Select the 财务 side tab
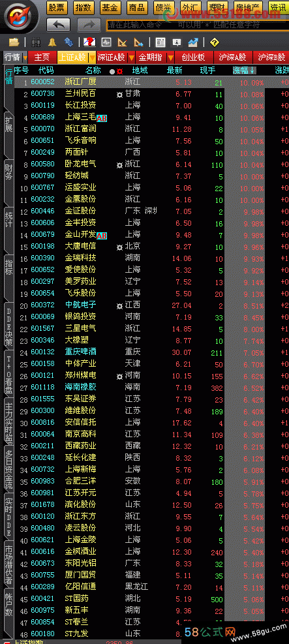Screen dimensions: 289x644 8,172
